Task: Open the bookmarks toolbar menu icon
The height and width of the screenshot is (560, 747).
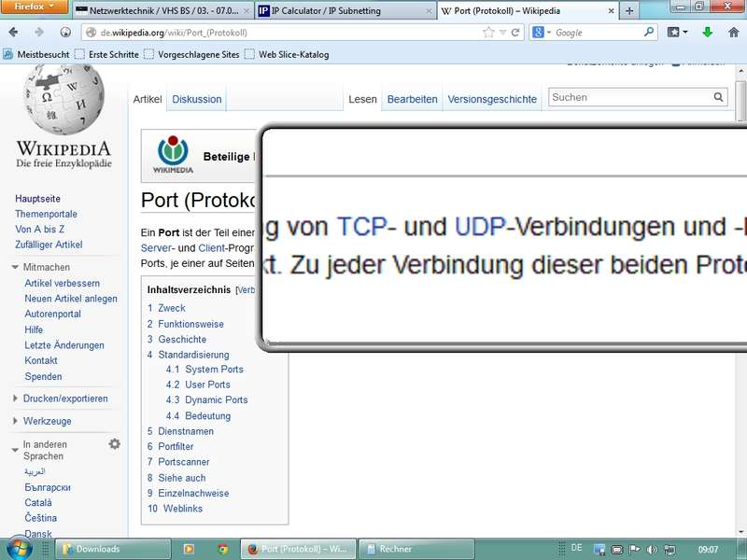Action: coord(677,33)
